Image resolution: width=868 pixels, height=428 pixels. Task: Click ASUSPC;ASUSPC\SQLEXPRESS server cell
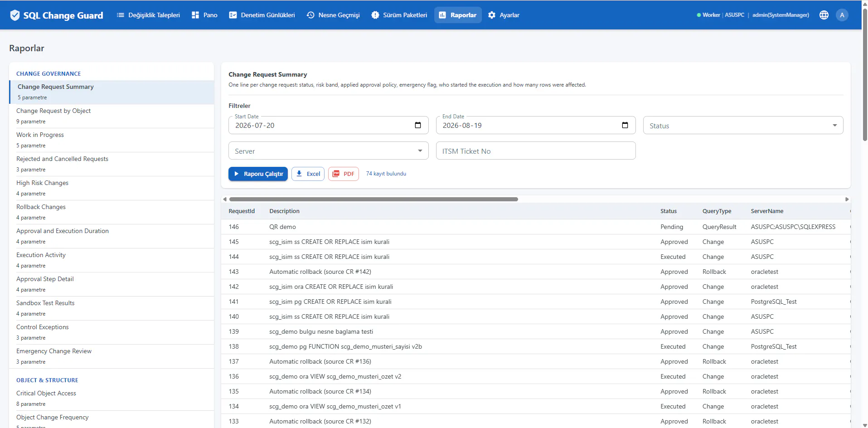click(793, 227)
